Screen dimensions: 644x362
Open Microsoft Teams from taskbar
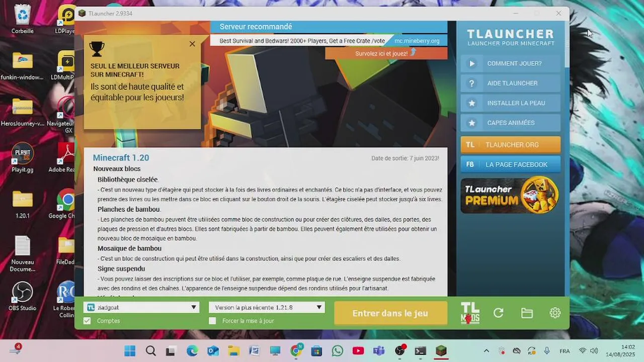[379, 351]
